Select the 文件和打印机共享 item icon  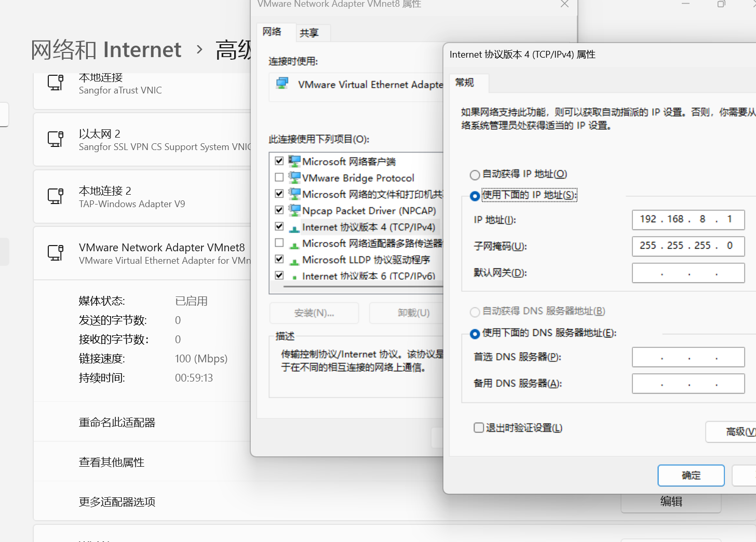[x=294, y=194]
